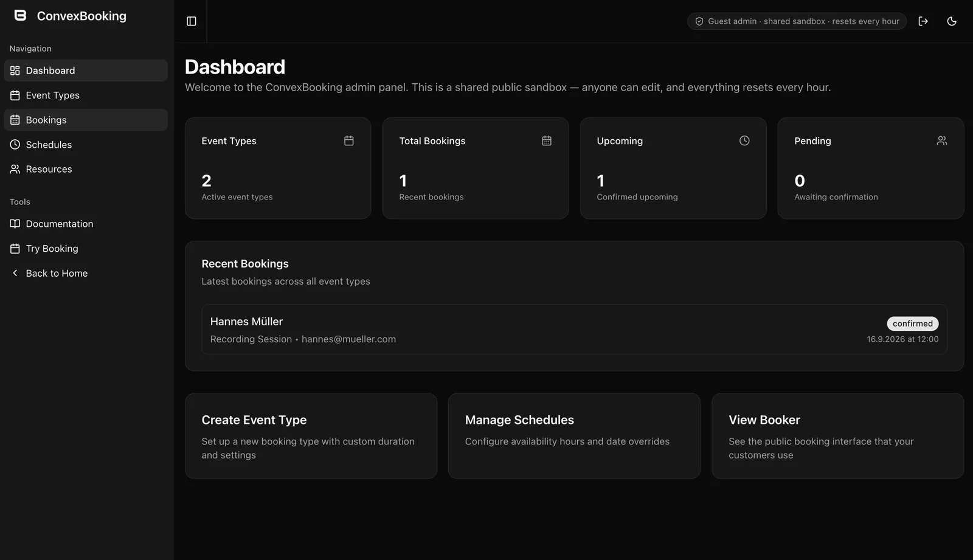This screenshot has width=973, height=560.
Task: Click the 'Tools' sidebar section label
Action: pos(19,202)
